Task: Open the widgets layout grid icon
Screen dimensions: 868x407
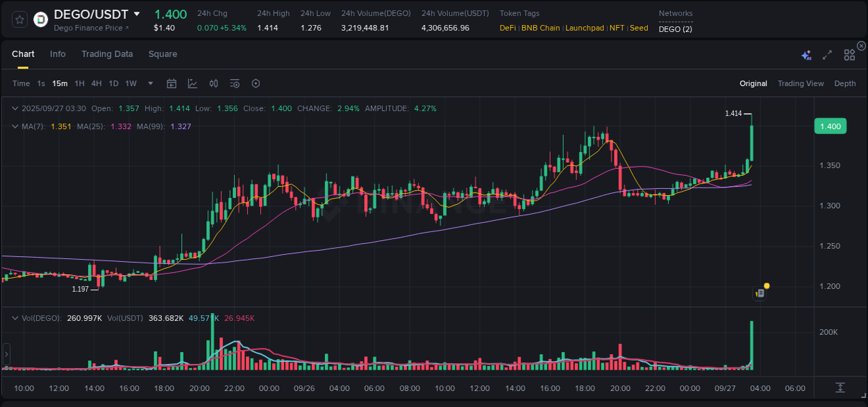Action: pyautogui.click(x=849, y=55)
